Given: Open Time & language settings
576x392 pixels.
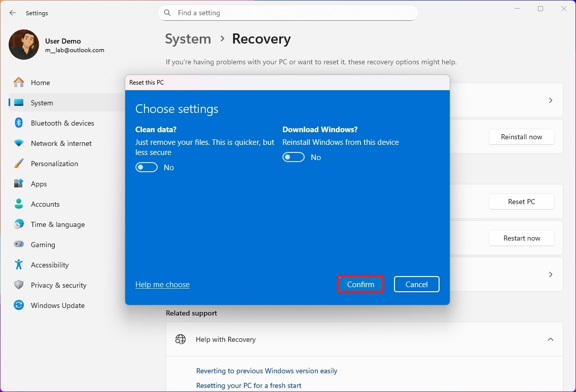Looking at the screenshot, I should (x=57, y=224).
